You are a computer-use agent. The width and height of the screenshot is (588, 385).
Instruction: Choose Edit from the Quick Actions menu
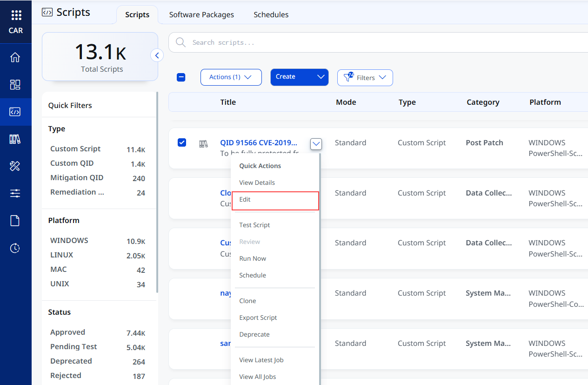click(x=275, y=201)
